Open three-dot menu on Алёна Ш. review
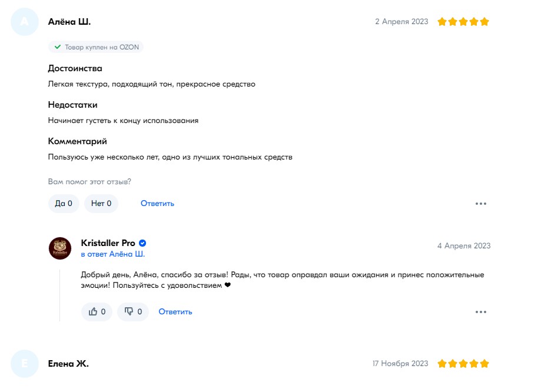The width and height of the screenshot is (541, 392). 480,204
